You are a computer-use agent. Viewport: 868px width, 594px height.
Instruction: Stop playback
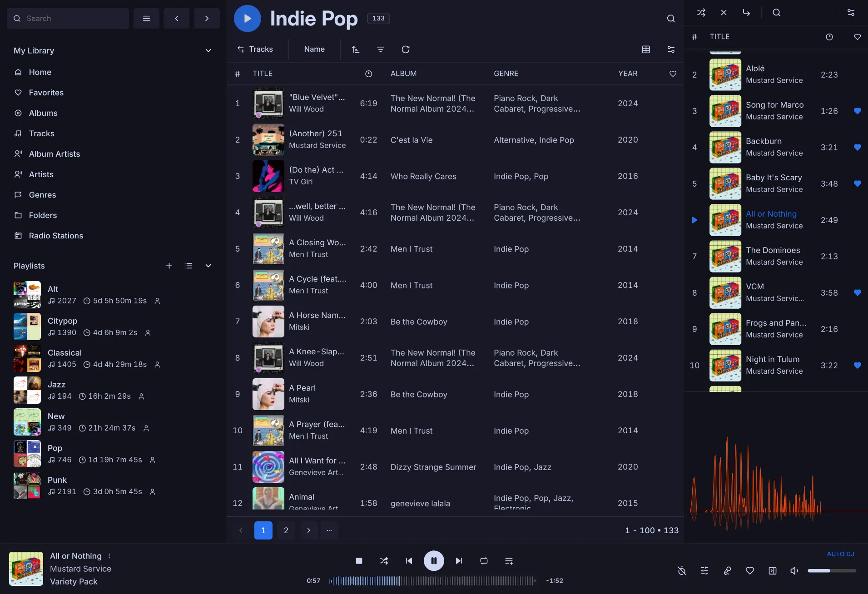(359, 561)
